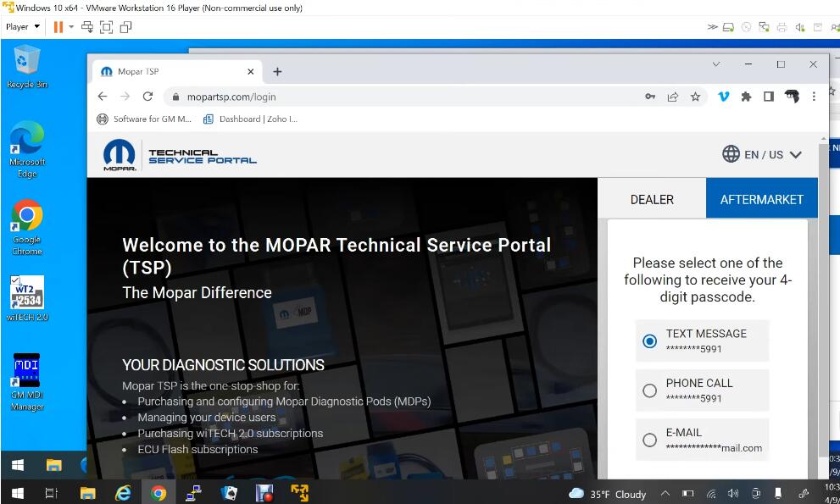Viewport: 840px width, 504px height.
Task: Select the GM MDI Manager desktop shortcut
Action: [x=27, y=382]
